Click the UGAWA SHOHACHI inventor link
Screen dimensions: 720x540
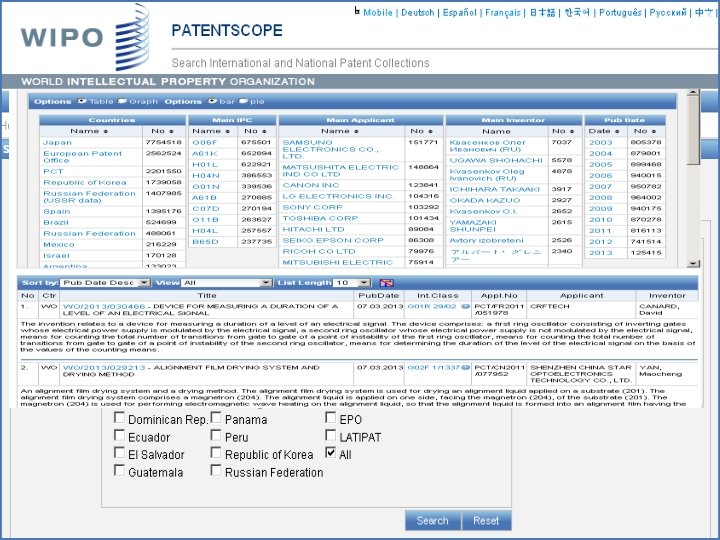point(496,161)
